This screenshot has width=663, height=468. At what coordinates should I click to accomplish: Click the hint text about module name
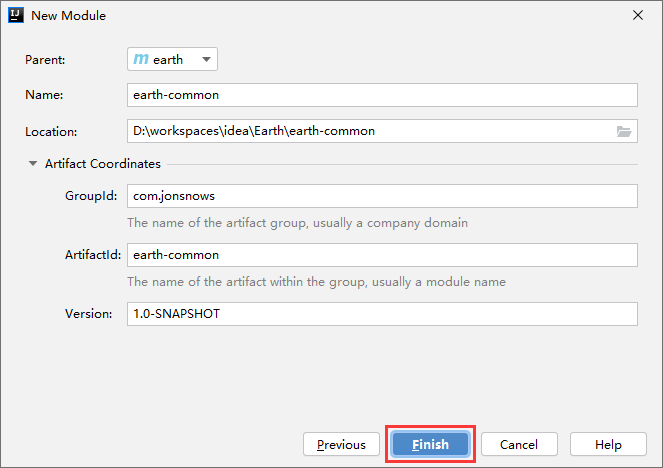click(316, 282)
